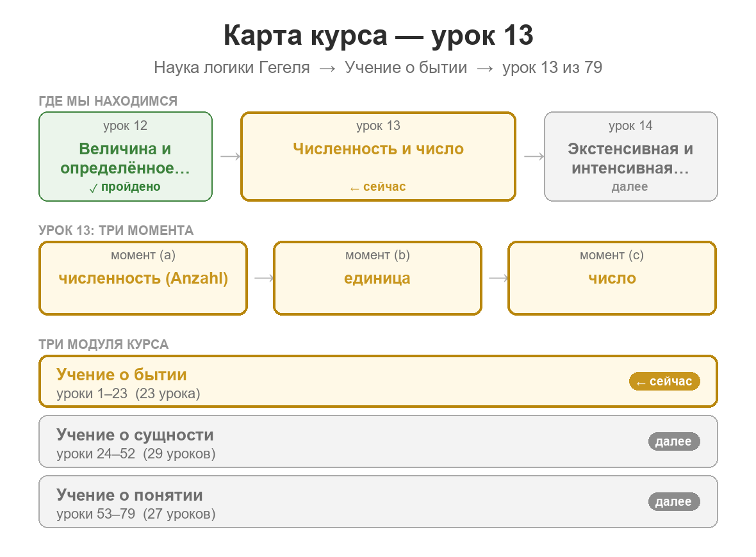Select moment (c) 'число' card
Screen dimensions: 756x557
612,278
